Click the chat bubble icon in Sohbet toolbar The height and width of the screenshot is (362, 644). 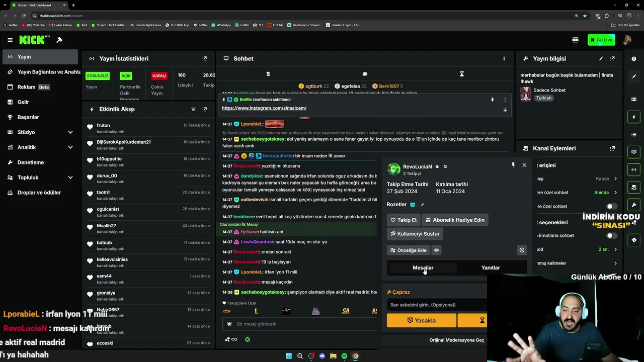click(365, 74)
